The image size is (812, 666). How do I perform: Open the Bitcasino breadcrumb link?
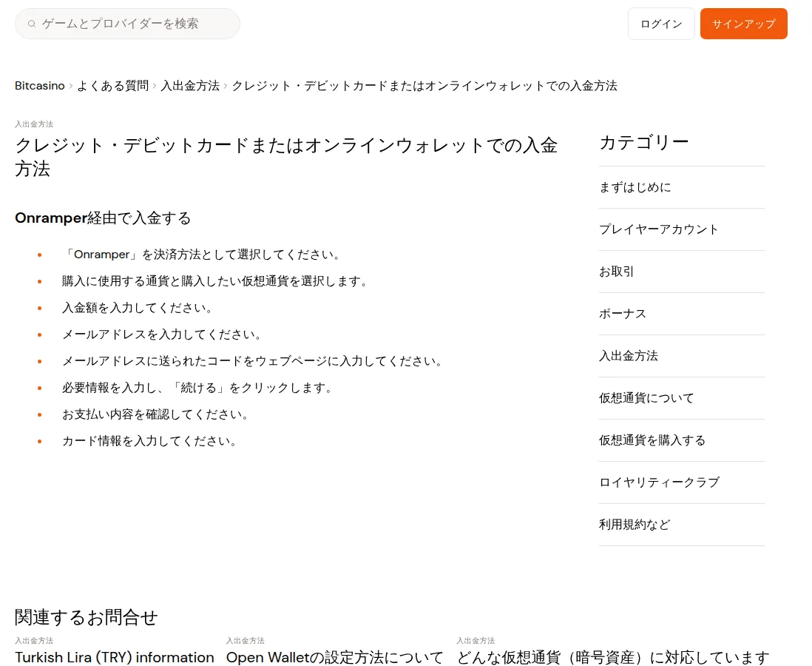point(40,86)
